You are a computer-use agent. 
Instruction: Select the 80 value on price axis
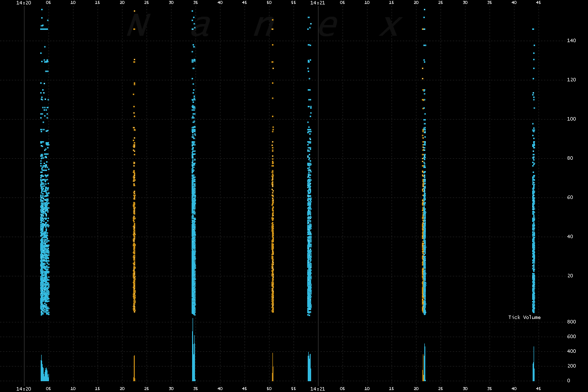570,158
